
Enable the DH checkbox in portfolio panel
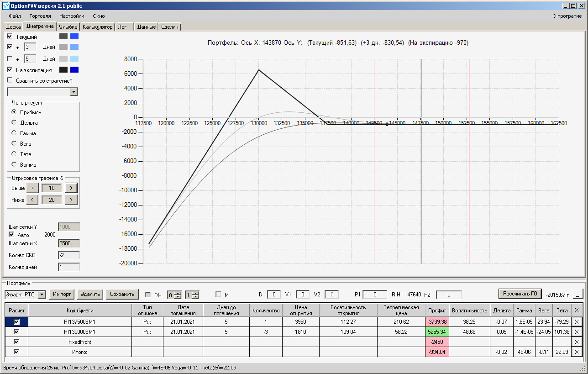pyautogui.click(x=148, y=295)
